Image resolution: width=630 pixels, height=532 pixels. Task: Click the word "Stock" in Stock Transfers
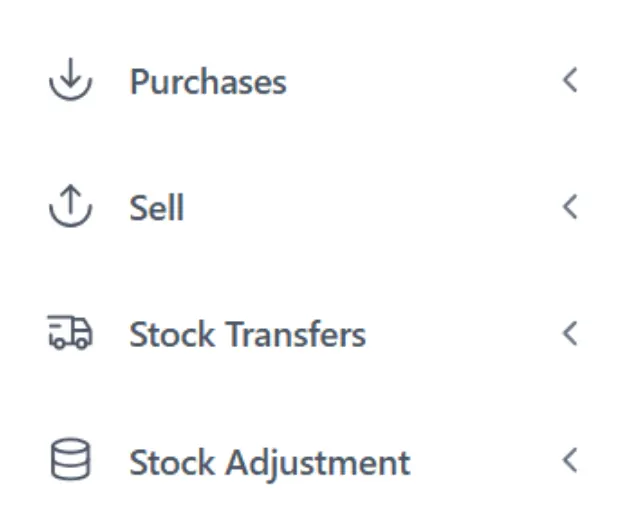[x=174, y=334]
